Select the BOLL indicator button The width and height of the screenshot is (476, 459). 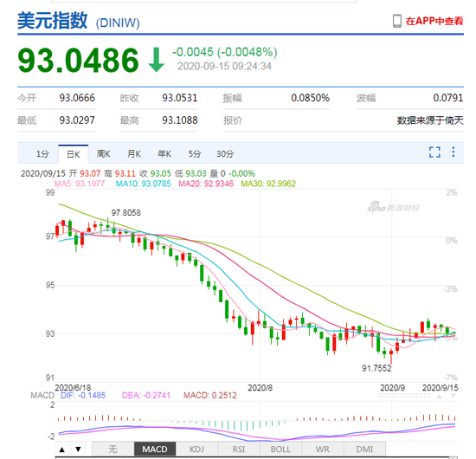point(280,449)
